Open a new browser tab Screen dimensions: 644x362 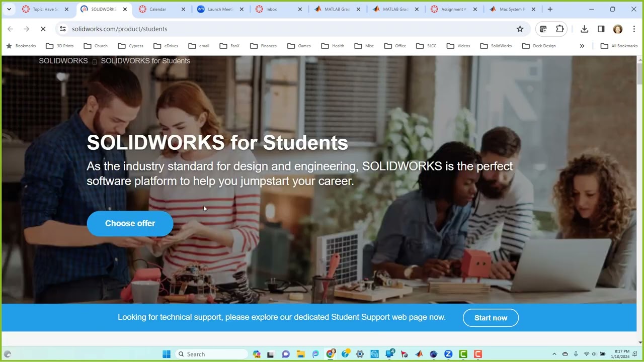pyautogui.click(x=550, y=9)
